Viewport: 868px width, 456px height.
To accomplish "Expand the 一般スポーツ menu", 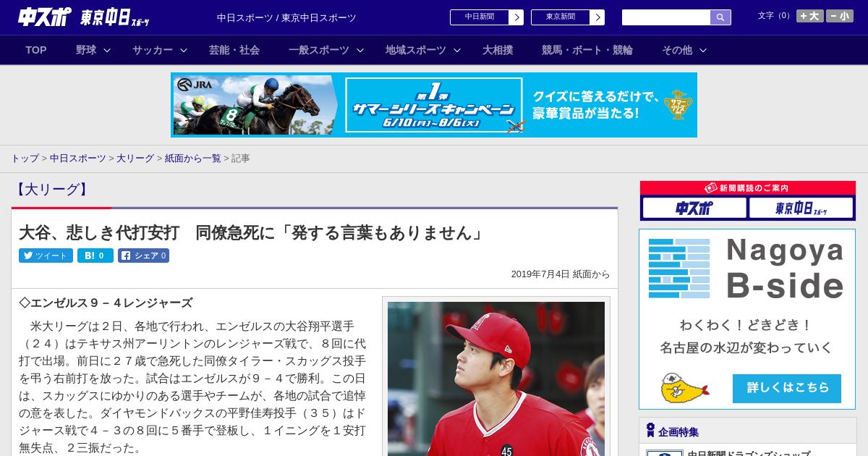I will click(326, 50).
